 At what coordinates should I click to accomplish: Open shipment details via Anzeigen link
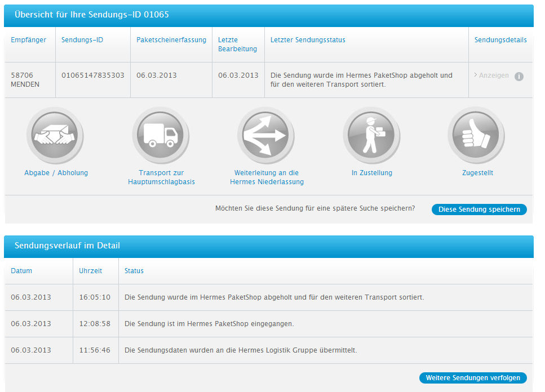(493, 75)
